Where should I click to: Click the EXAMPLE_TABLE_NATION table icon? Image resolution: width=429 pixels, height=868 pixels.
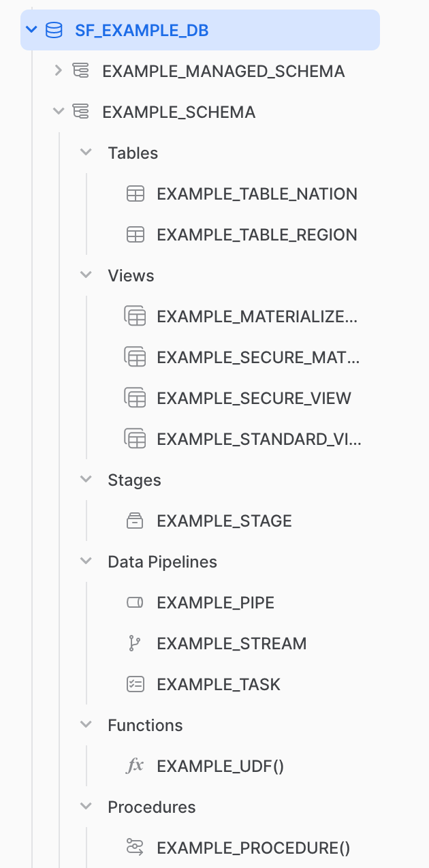pyautogui.click(x=136, y=193)
